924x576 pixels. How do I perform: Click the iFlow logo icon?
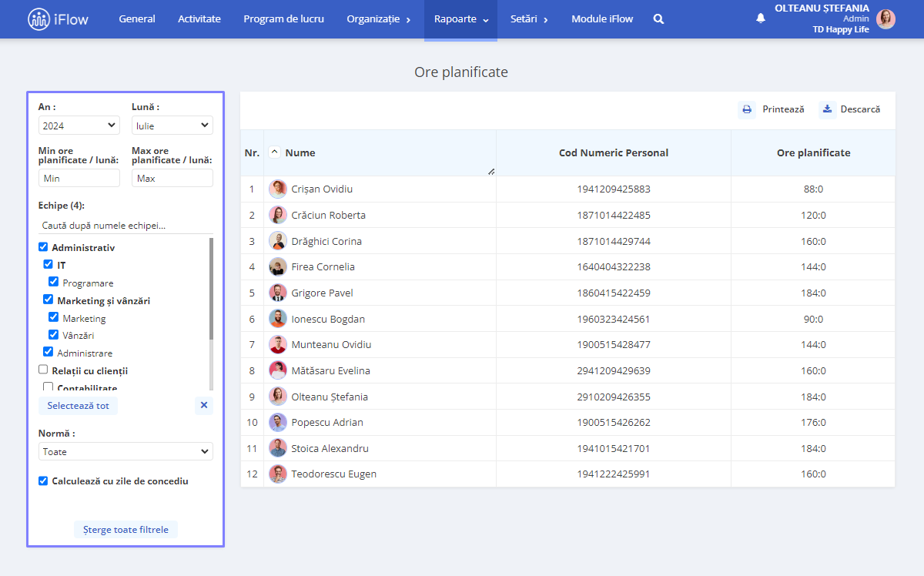coord(38,19)
